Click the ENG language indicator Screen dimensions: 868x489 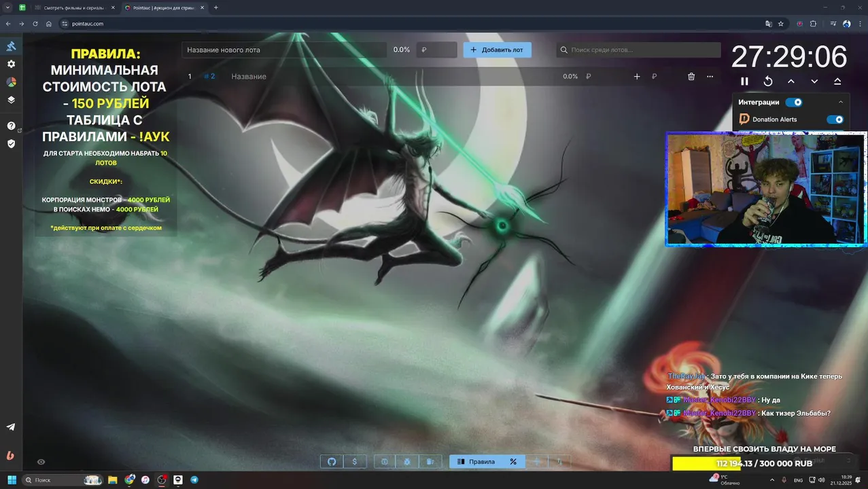click(798, 480)
